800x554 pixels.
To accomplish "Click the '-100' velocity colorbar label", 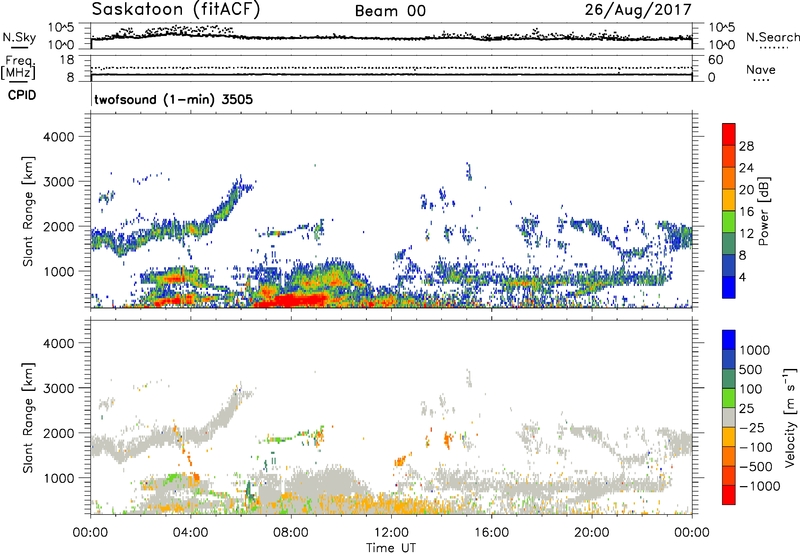I will point(756,447).
